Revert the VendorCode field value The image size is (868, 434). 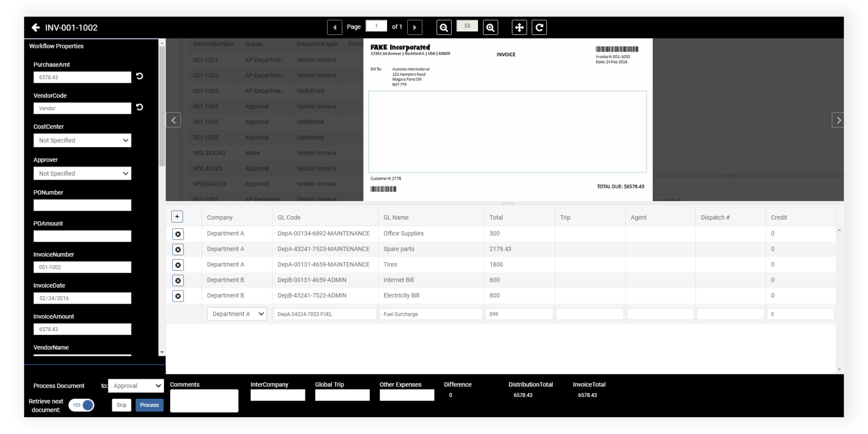click(x=139, y=107)
